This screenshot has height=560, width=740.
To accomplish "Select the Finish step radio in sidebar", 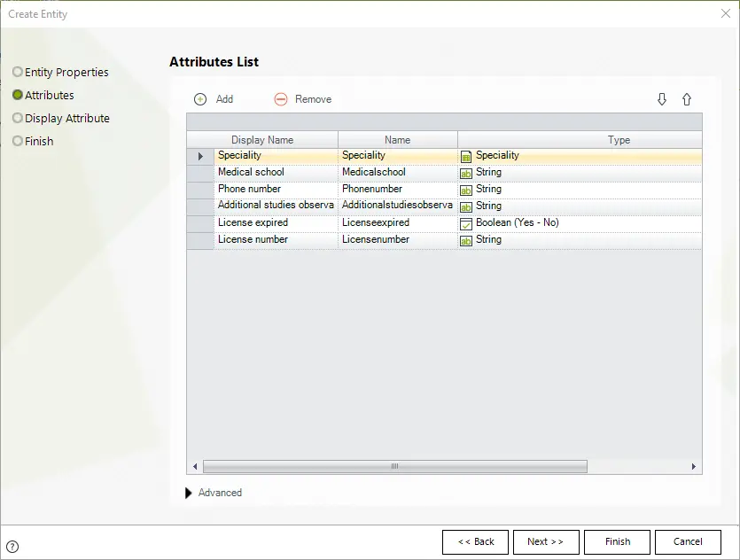I will (x=18, y=141).
